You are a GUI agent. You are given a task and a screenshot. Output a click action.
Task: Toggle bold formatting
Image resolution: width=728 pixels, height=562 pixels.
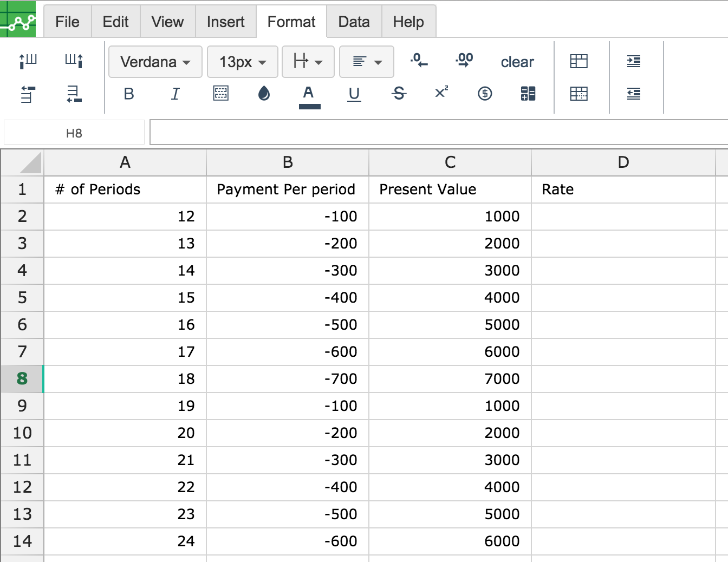point(129,94)
